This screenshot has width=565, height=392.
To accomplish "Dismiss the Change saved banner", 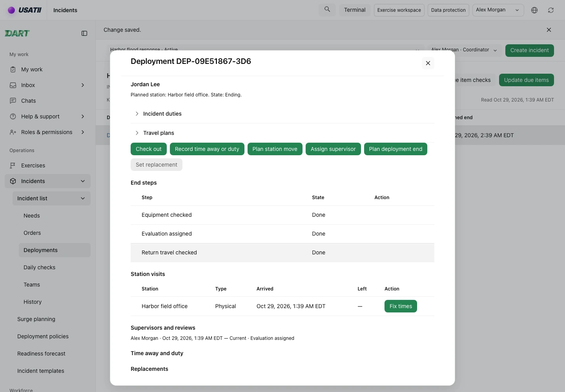I will tap(549, 30).
